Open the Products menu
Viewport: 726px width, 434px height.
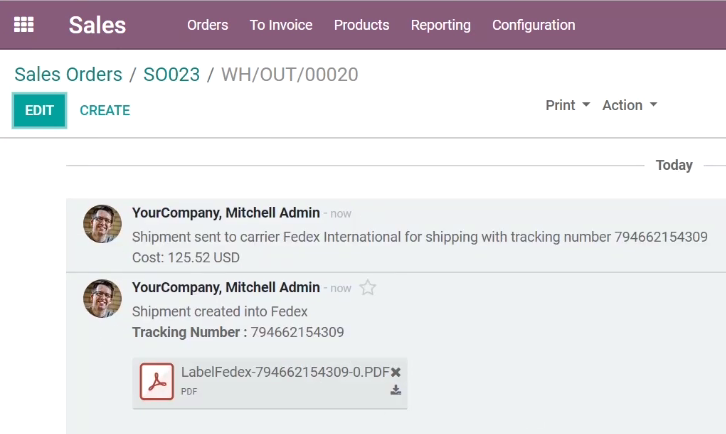point(362,25)
